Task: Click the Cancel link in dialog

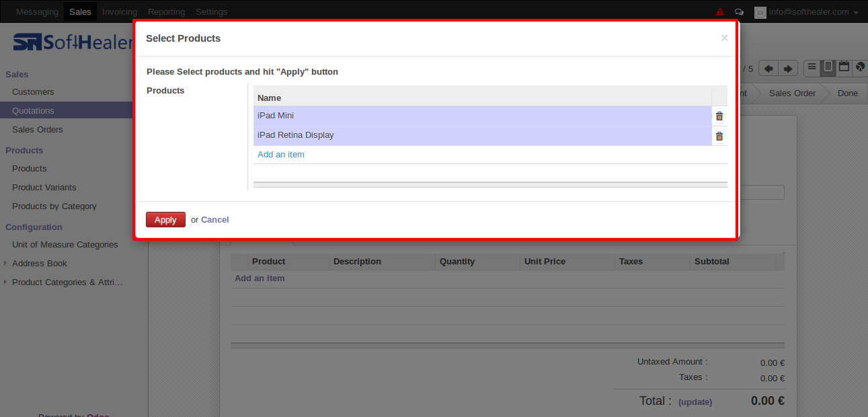Action: point(215,220)
